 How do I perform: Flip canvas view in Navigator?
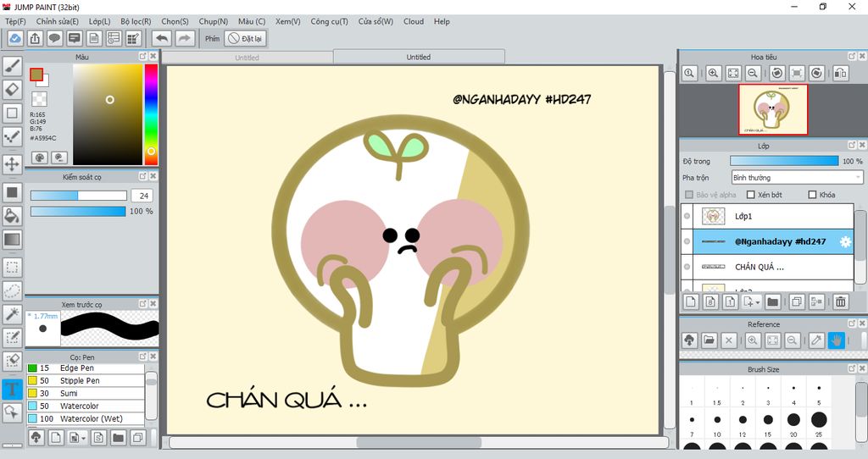[840, 73]
